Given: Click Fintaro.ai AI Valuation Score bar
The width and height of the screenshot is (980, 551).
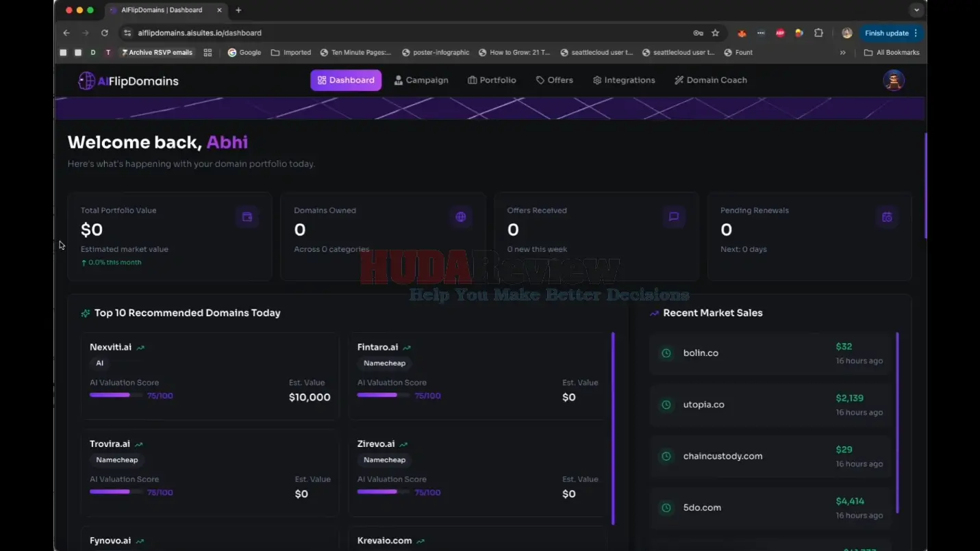Looking at the screenshot, I should pos(384,395).
